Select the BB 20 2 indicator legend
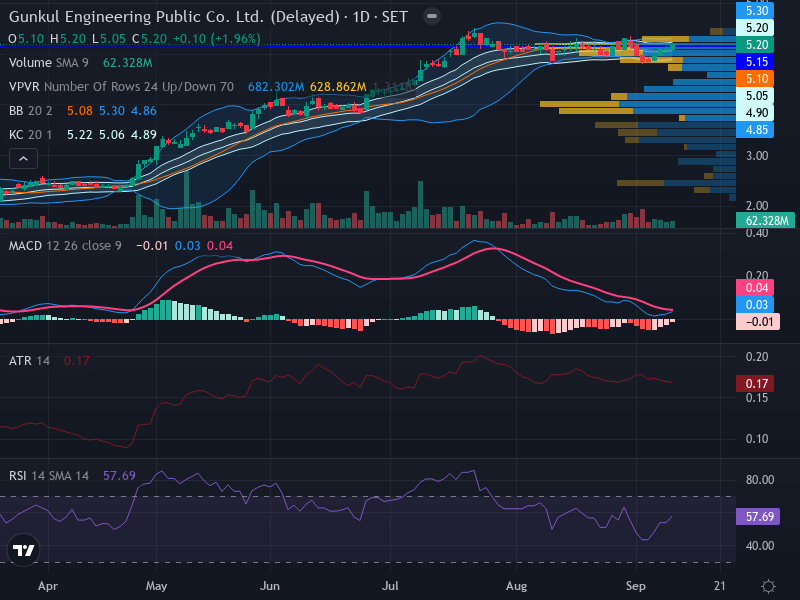The width and height of the screenshot is (800, 600). 83,111
